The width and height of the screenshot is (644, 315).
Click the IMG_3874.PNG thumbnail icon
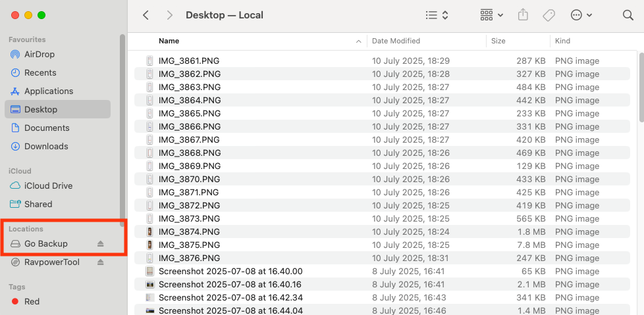150,231
